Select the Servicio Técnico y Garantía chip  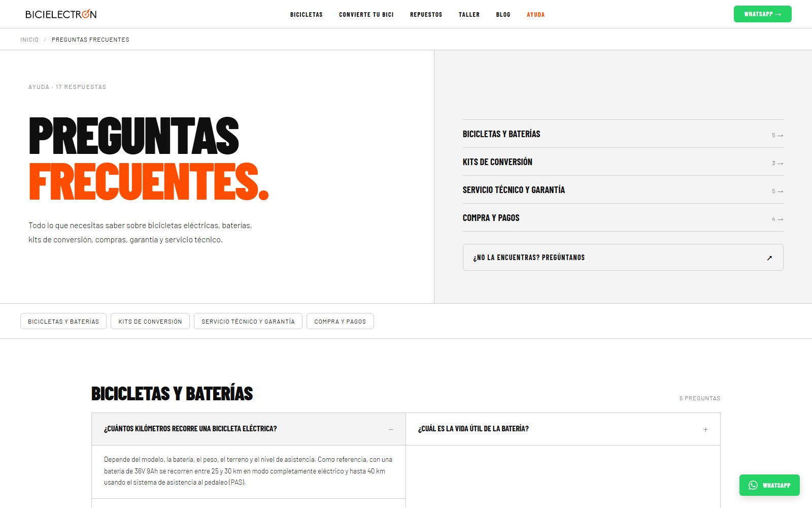tap(248, 322)
